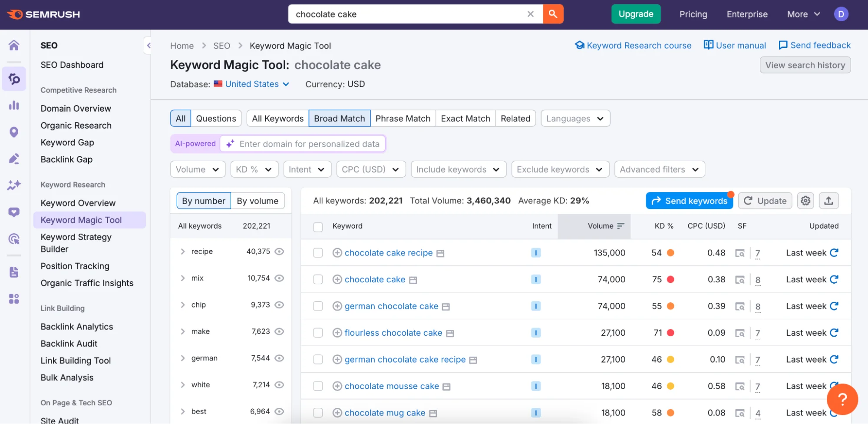Open the United States database dropdown
The image size is (868, 424).
coord(252,84)
